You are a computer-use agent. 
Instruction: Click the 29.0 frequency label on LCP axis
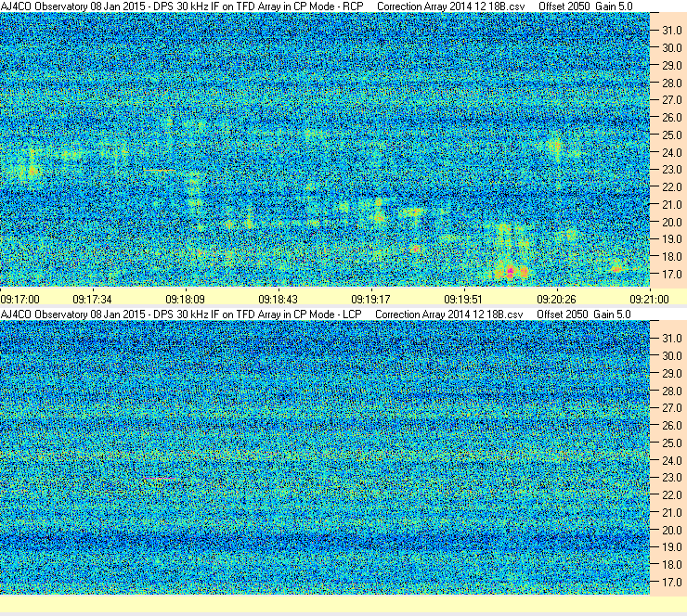(672, 374)
